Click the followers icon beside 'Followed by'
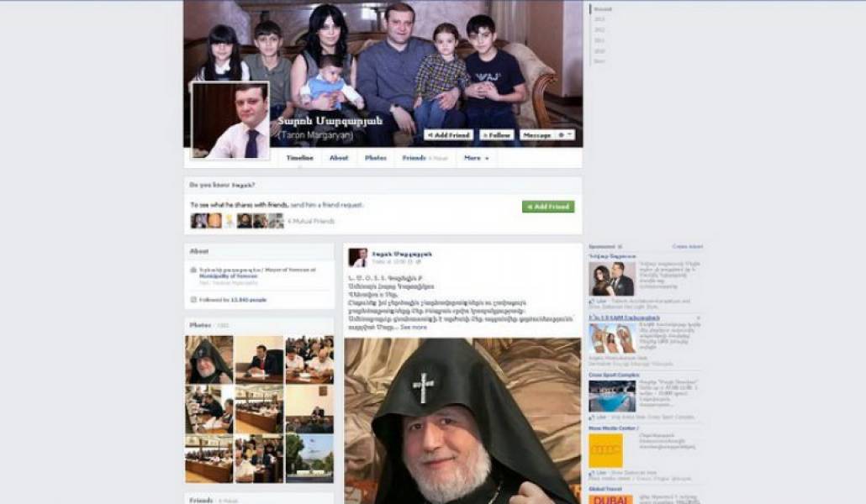The image size is (866, 504). tap(193, 300)
